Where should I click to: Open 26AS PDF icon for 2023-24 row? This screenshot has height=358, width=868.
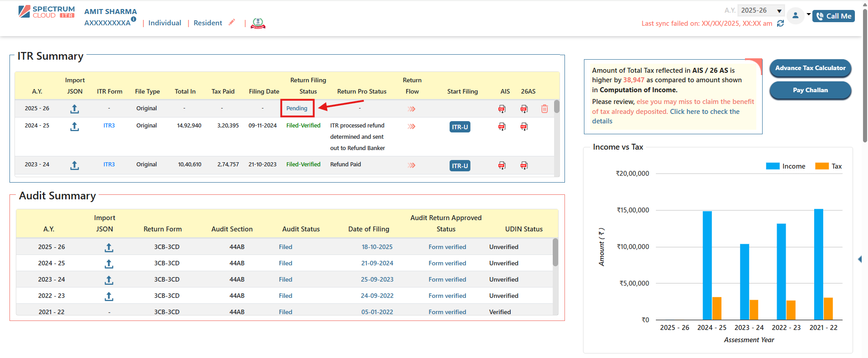pos(524,165)
